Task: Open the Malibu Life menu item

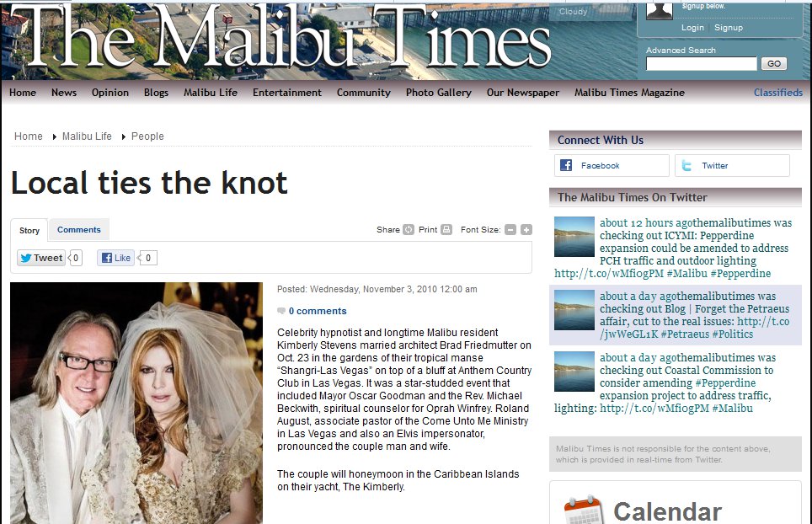Action: pos(211,93)
